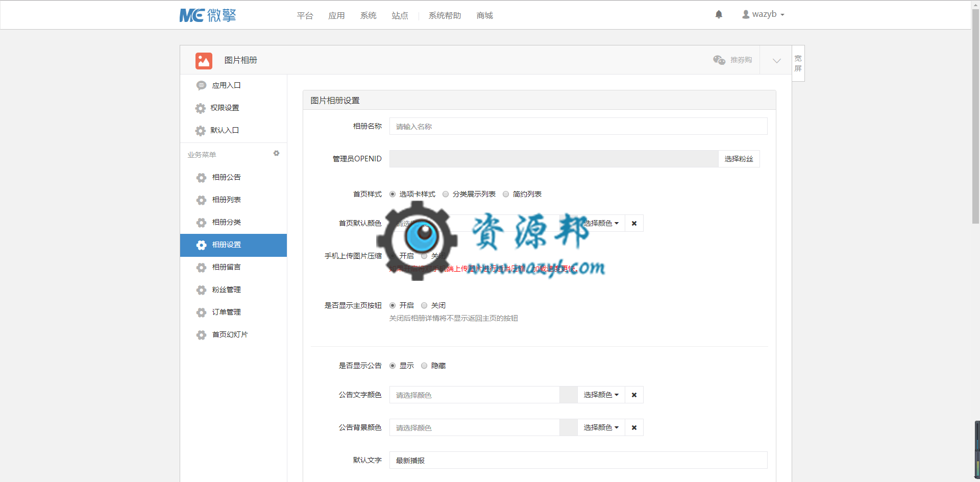Click the user avatar icon beside wazyb
The height and width of the screenshot is (482, 980).
(746, 14)
